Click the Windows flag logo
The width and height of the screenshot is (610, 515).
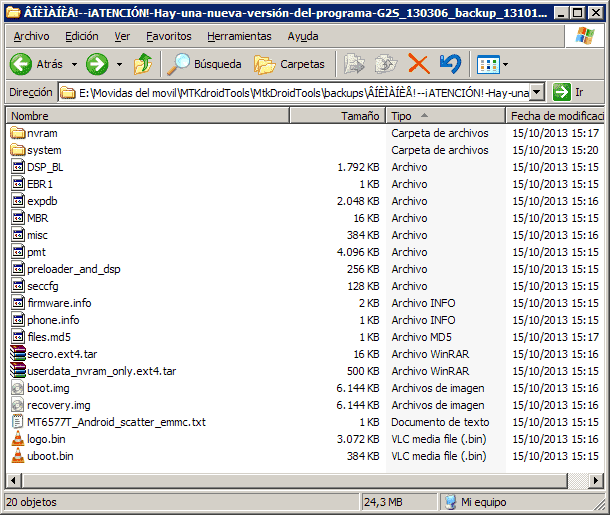[x=585, y=36]
